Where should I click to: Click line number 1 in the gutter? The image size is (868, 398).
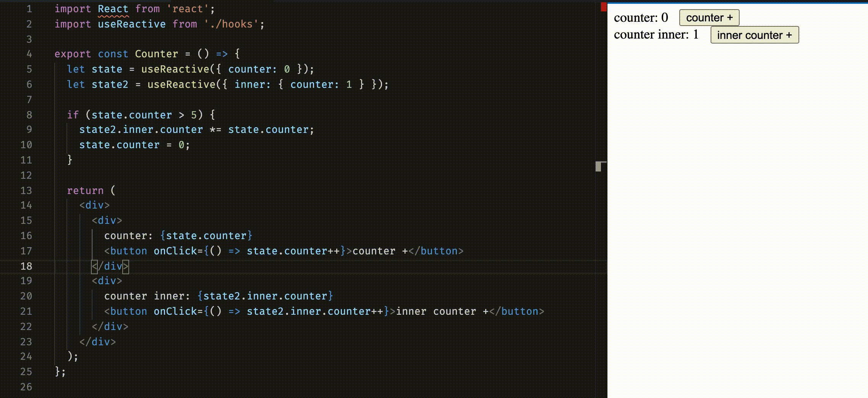(x=29, y=9)
